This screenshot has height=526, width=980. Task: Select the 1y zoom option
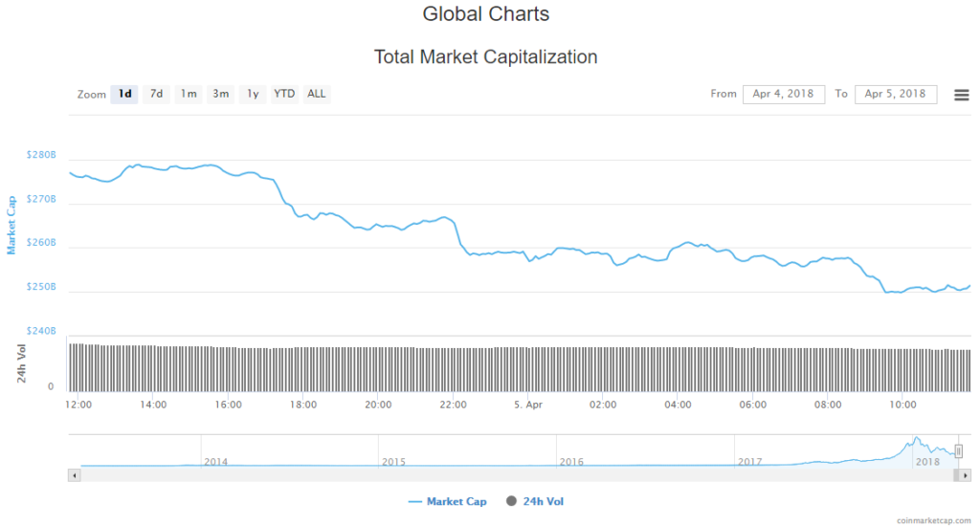[x=253, y=94]
